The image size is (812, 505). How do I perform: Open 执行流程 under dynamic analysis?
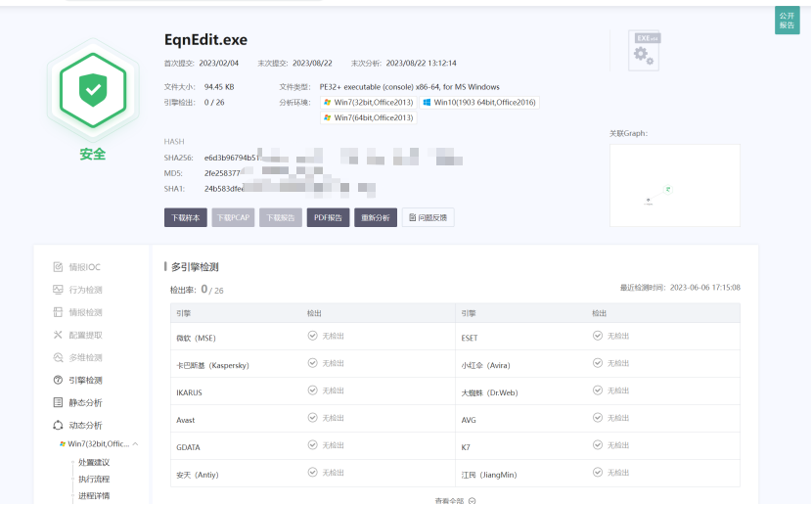[94, 479]
